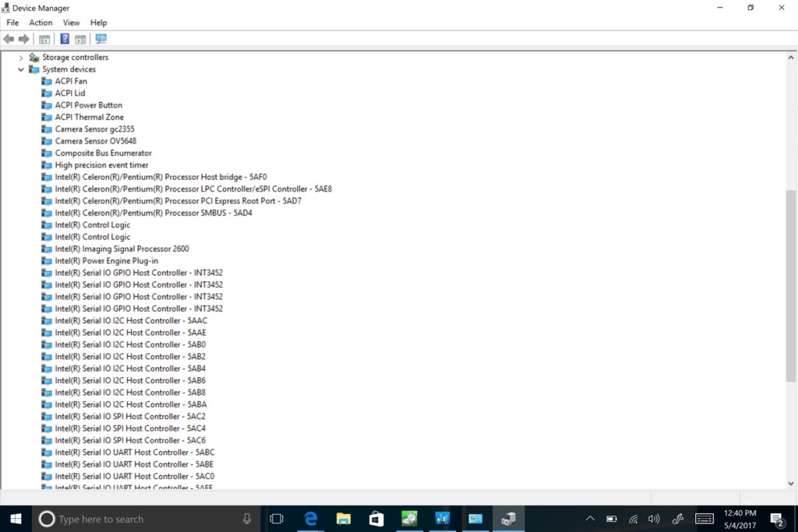Select LPC Controller/eSPI Controller - 5AE8
Image resolution: width=798 pixels, height=532 pixels.
(x=193, y=188)
